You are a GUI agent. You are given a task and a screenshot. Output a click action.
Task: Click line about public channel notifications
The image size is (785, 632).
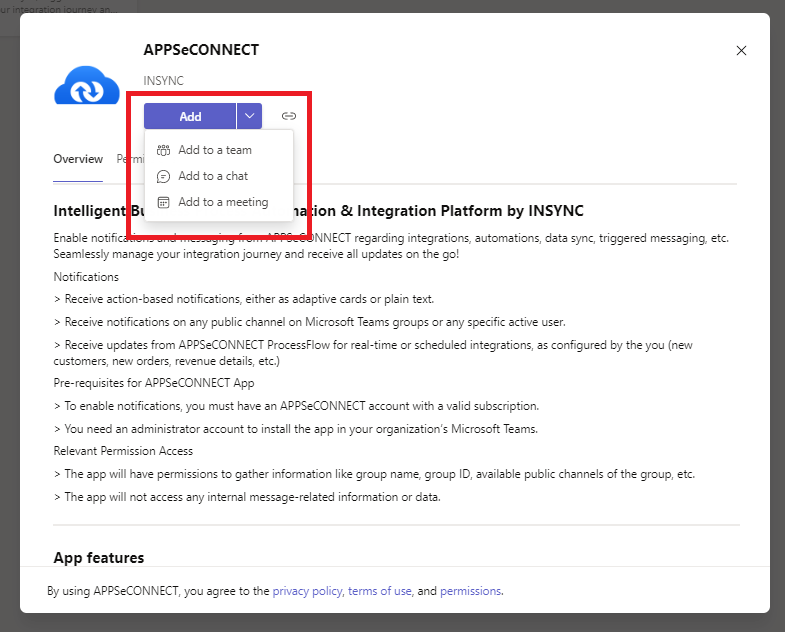[x=309, y=322]
